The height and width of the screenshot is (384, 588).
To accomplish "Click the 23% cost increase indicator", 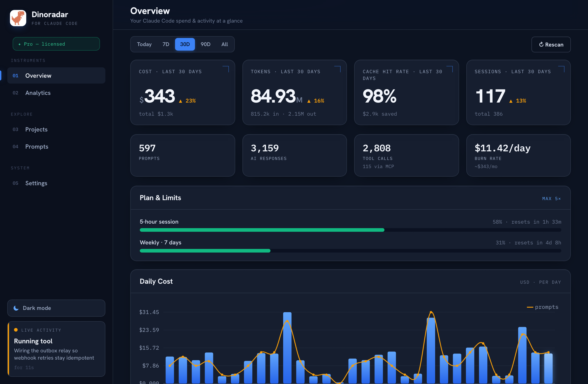I will tap(187, 101).
